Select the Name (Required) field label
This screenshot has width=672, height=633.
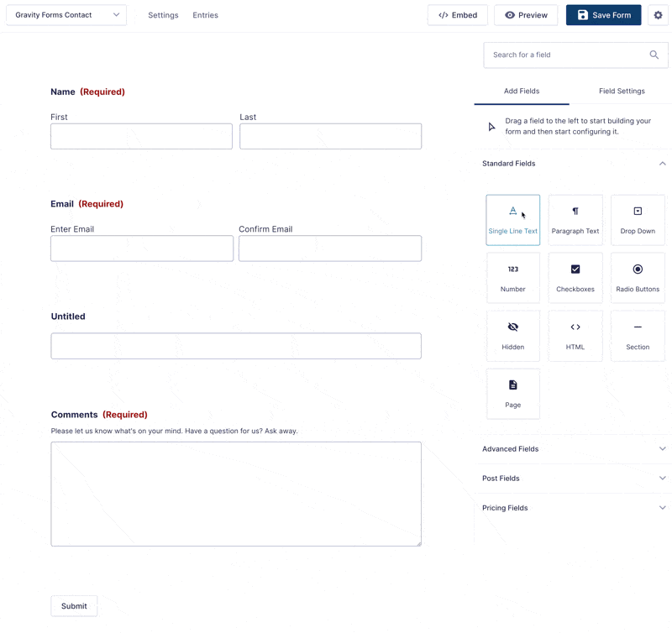(88, 92)
